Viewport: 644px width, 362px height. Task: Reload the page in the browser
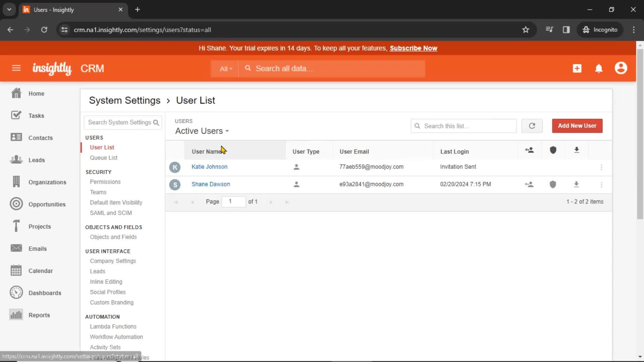[x=44, y=30]
